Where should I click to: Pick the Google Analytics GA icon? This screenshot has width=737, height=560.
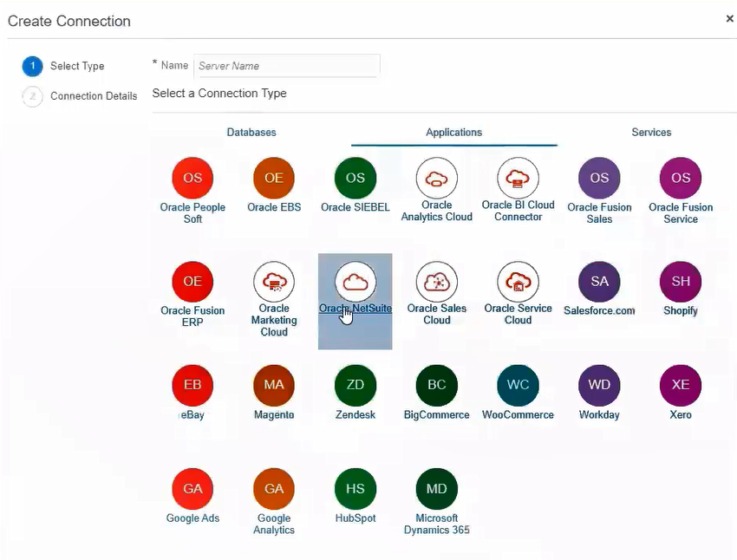pyautogui.click(x=274, y=489)
